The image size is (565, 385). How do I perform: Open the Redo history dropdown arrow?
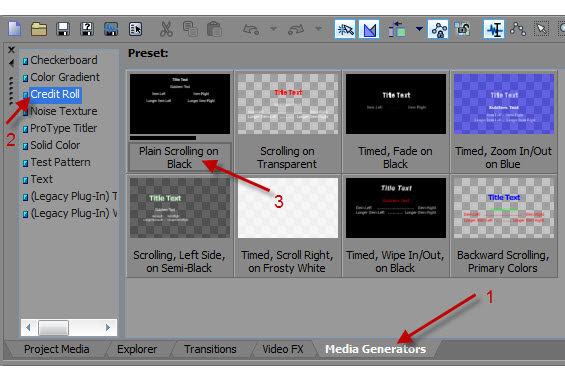[x=318, y=28]
